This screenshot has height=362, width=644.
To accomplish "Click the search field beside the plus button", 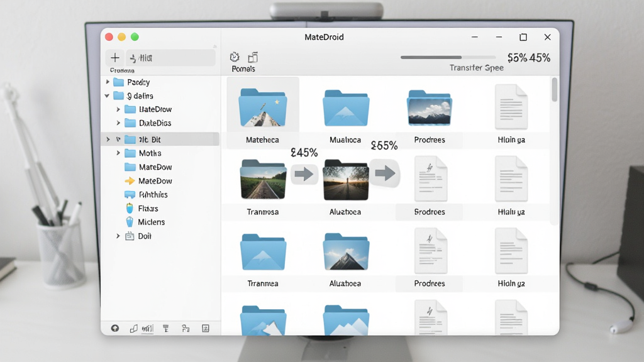I will 171,58.
